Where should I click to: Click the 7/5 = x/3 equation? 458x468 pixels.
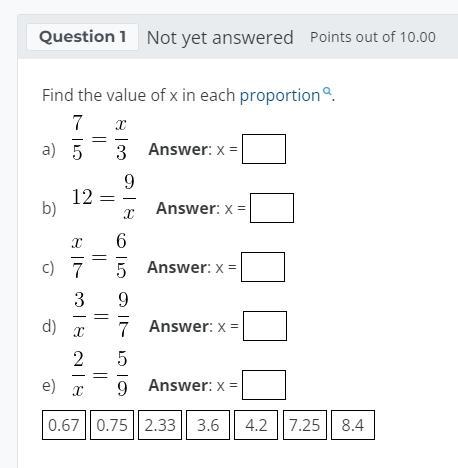click(x=100, y=138)
